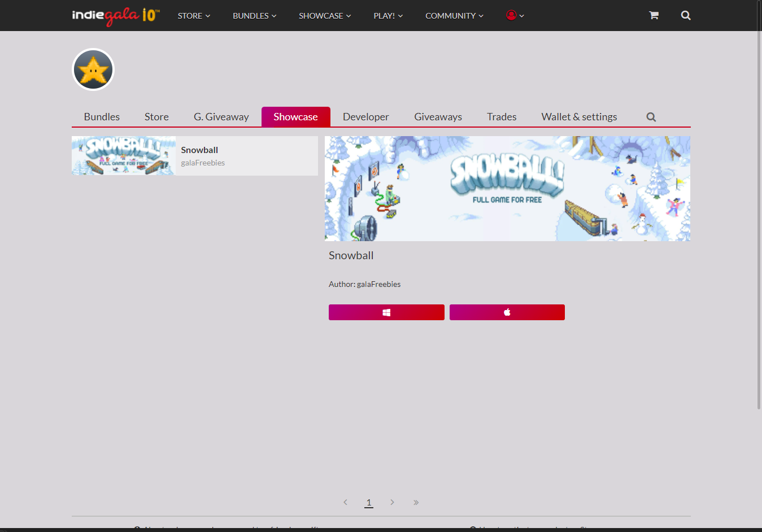Select the Showcase tab
Screen dimensions: 762x532
(x=296, y=117)
